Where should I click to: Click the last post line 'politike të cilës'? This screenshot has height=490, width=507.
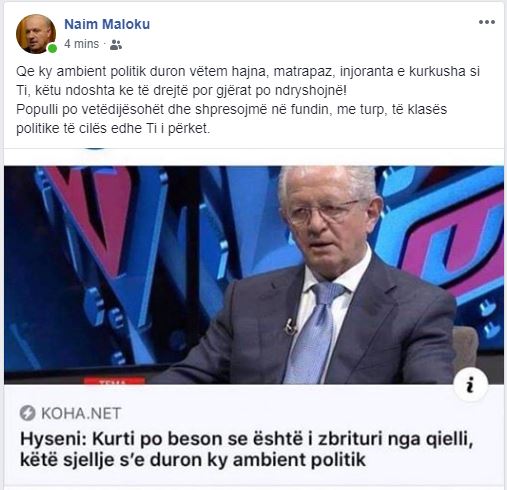click(113, 128)
